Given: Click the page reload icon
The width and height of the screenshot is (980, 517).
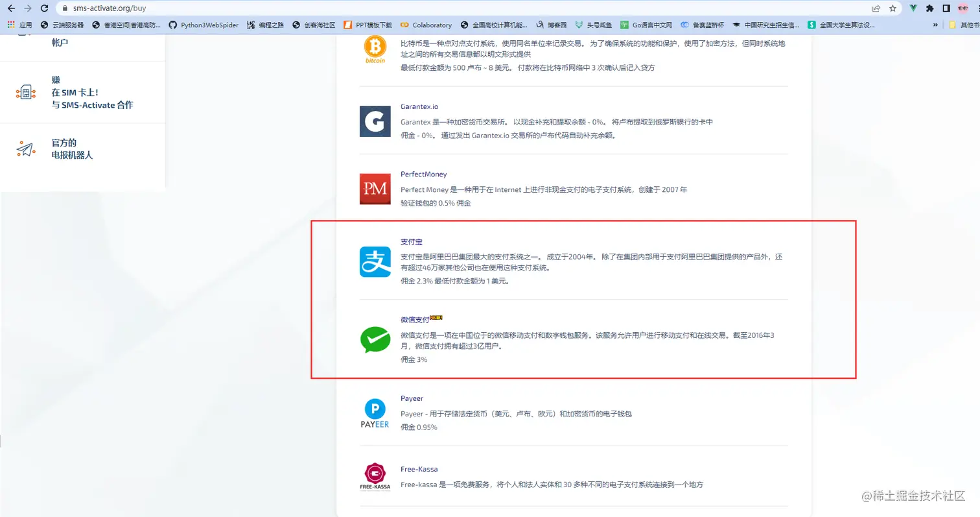Looking at the screenshot, I should 43,8.
